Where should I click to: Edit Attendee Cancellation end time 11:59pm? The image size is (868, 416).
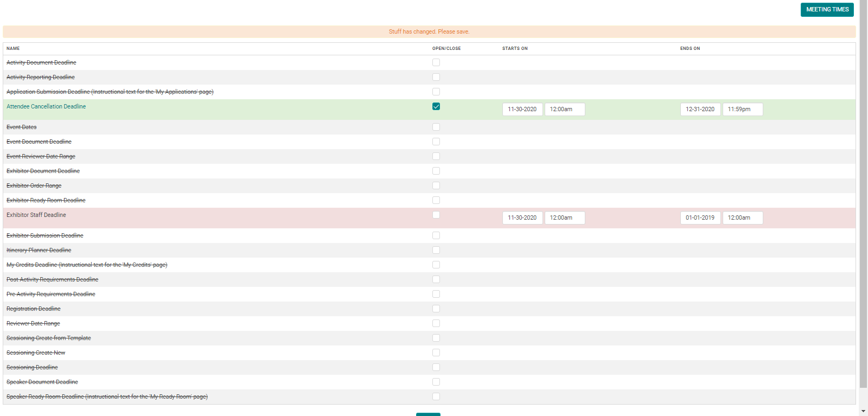743,110
